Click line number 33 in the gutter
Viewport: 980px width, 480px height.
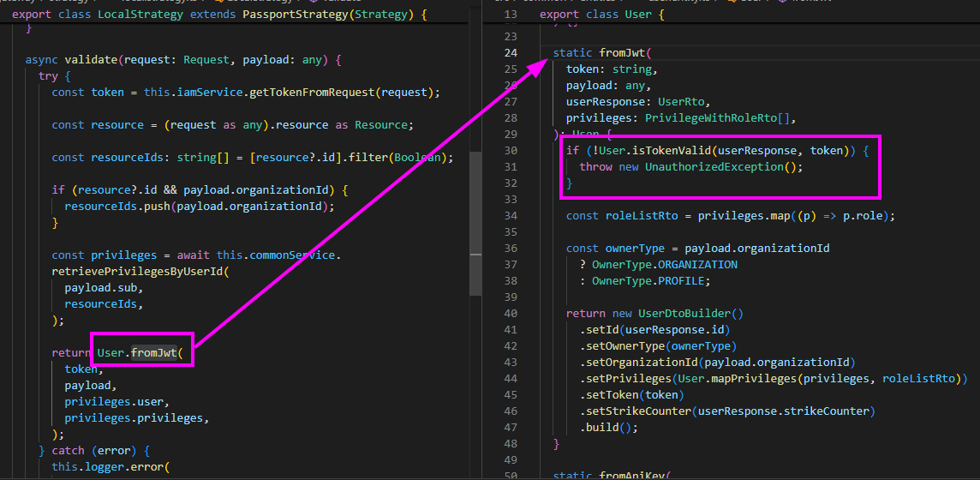click(x=511, y=200)
